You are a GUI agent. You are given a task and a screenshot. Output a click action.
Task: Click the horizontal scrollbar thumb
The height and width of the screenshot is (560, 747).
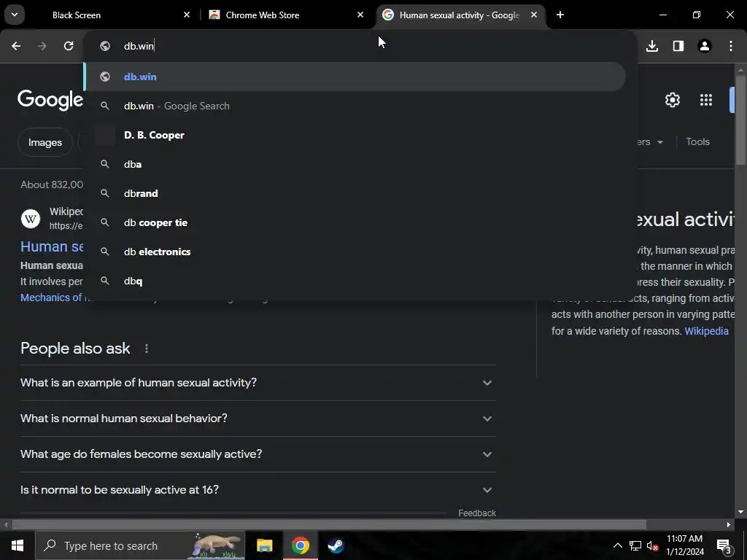(329, 524)
